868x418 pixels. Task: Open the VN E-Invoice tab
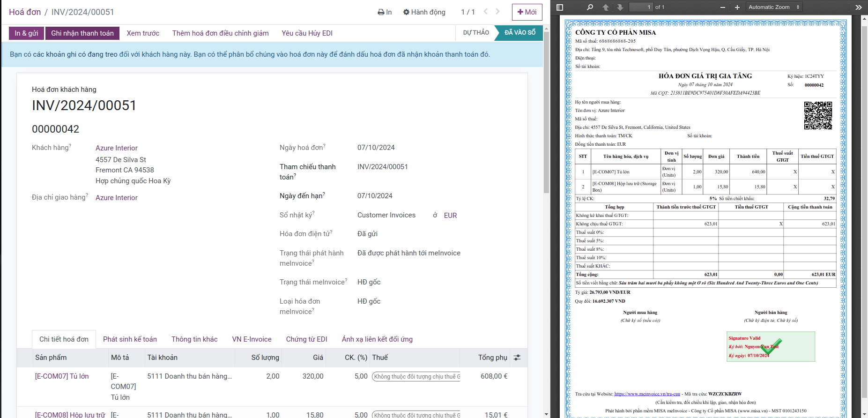tap(252, 339)
